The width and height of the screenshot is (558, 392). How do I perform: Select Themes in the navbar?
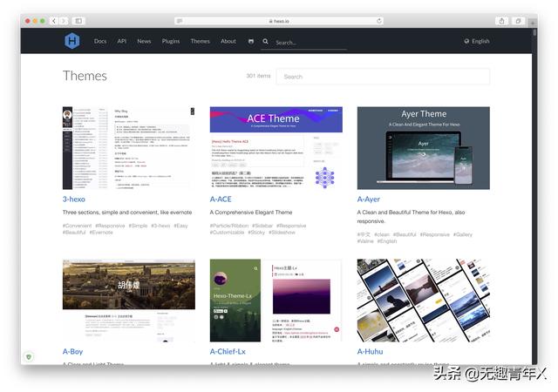201,41
